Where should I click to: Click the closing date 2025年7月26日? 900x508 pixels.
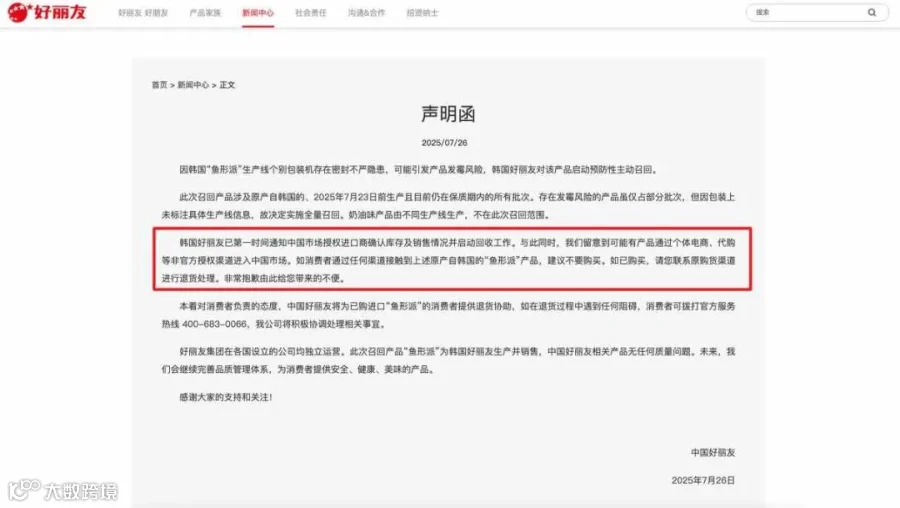(x=703, y=480)
